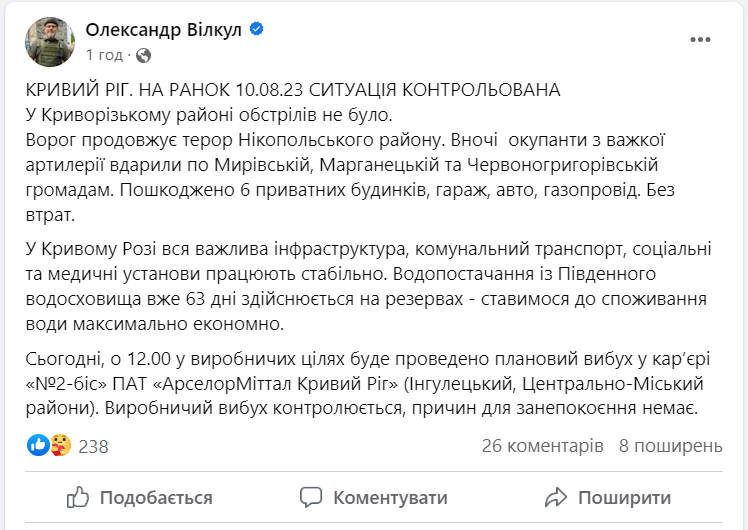Open the post timestamp '1 год'
Screen dimensions: 748x530
[105, 54]
